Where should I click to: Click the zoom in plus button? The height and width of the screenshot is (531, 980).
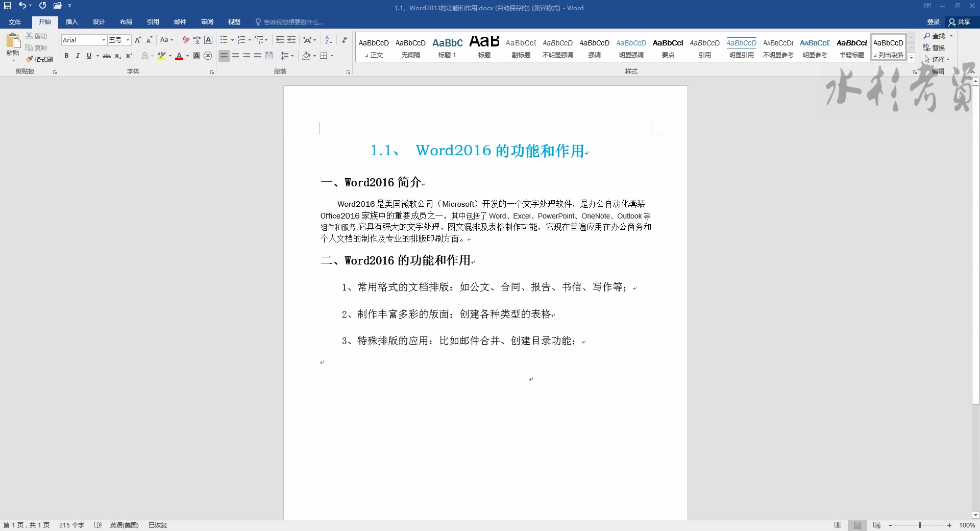[x=949, y=525]
